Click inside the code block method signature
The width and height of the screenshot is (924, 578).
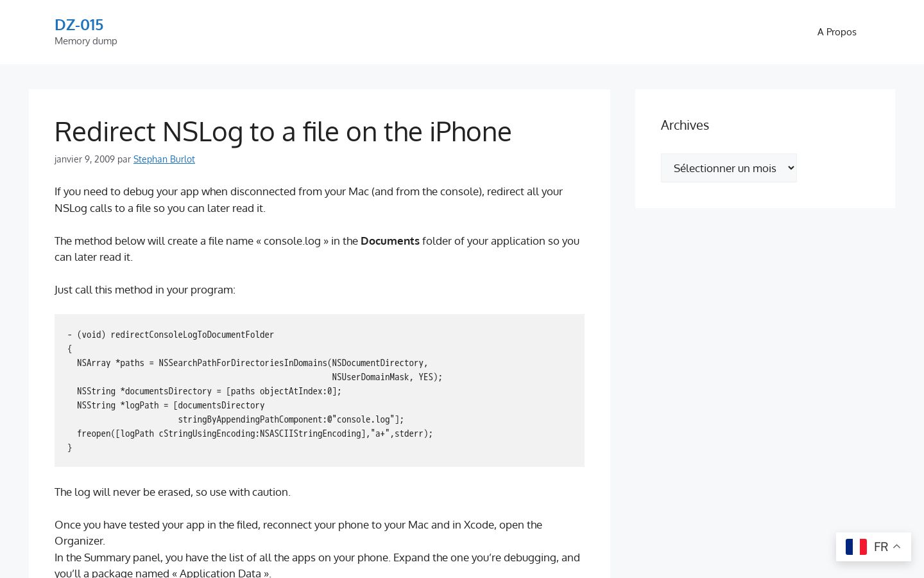tap(171, 335)
